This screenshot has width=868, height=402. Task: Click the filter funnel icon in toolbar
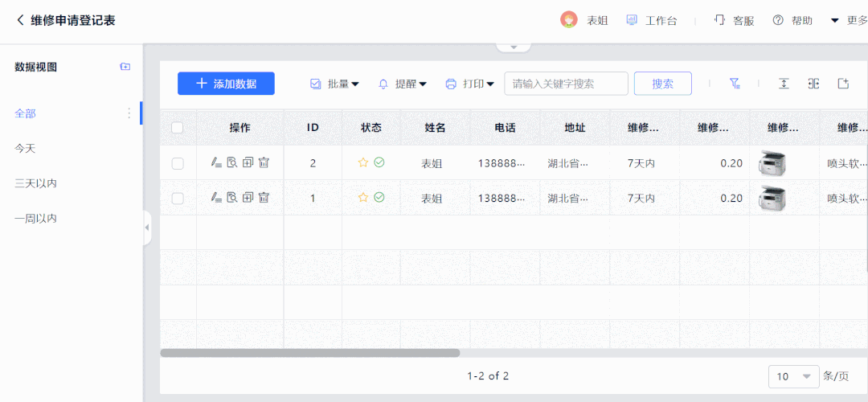734,84
